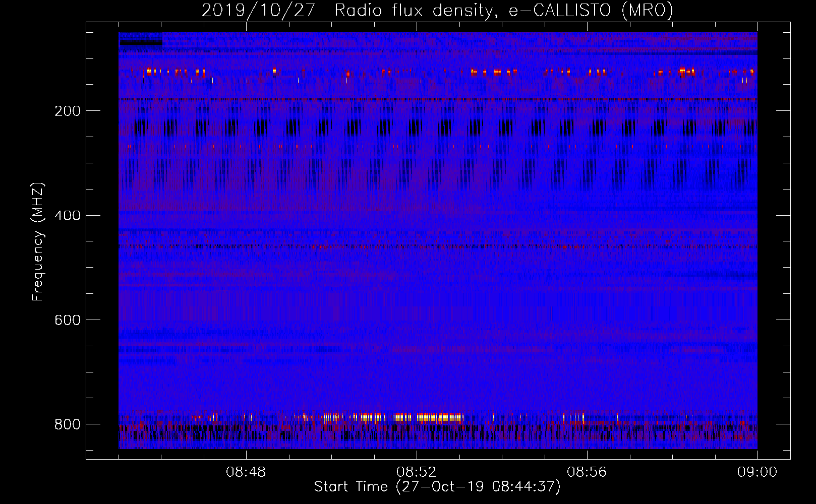Click the 'Frequency (MHZ)' axis title
Screen dimensions: 816x504
click(x=38, y=241)
